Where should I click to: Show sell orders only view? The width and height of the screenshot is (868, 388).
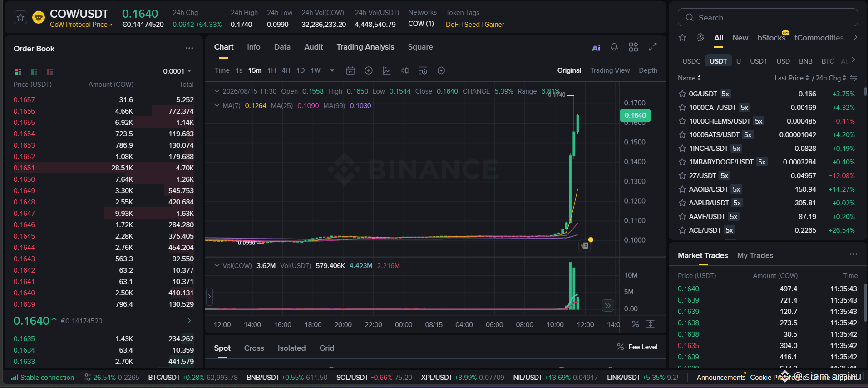point(50,71)
